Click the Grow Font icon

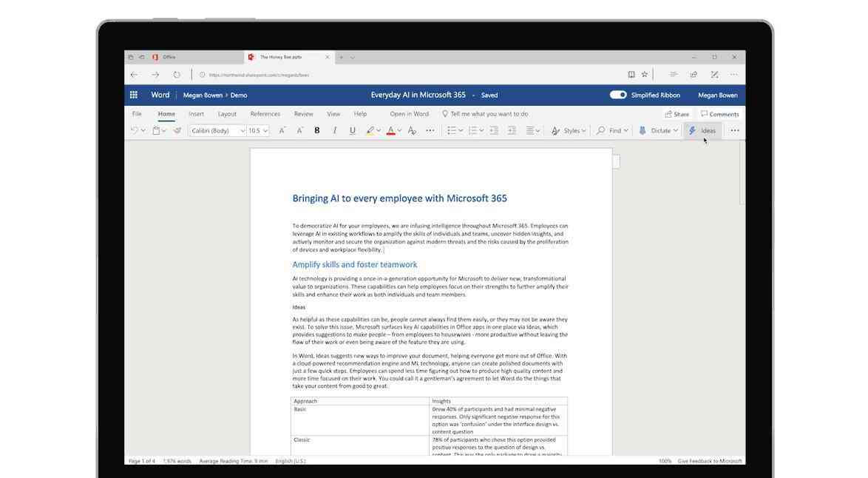(x=282, y=131)
